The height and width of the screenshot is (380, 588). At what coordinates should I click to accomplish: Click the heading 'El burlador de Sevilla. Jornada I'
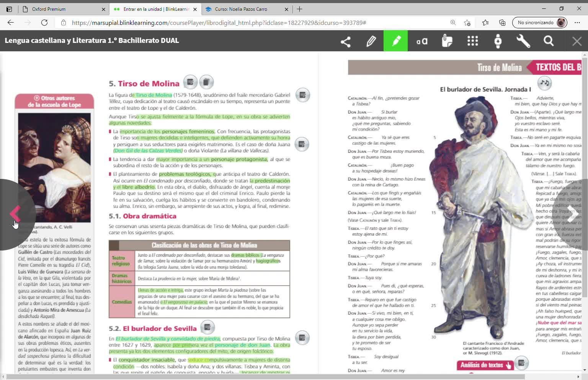(485, 89)
